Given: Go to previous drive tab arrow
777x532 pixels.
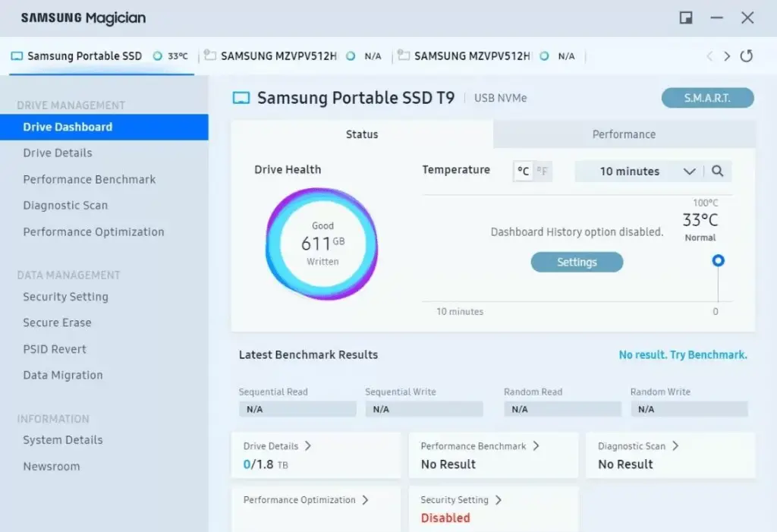Looking at the screenshot, I should tap(709, 56).
